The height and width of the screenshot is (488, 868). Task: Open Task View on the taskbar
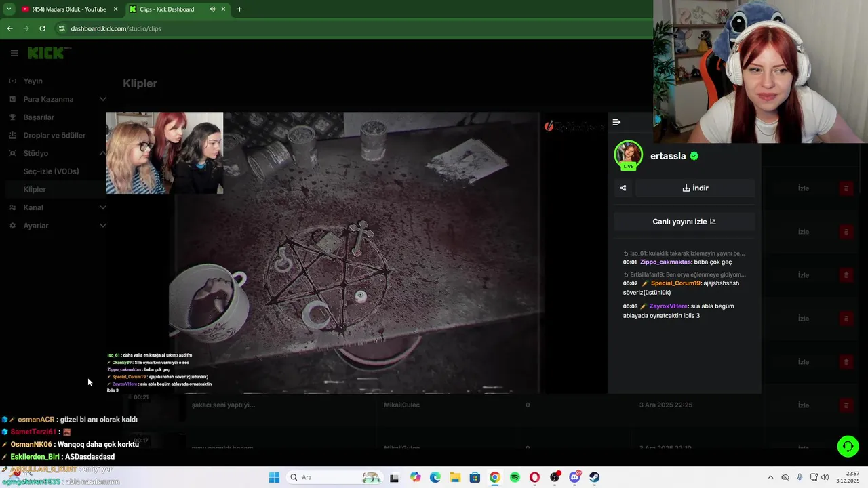(394, 477)
